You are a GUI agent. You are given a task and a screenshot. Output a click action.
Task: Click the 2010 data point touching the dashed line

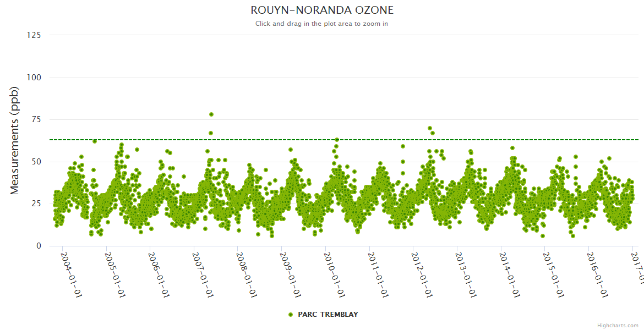point(337,140)
